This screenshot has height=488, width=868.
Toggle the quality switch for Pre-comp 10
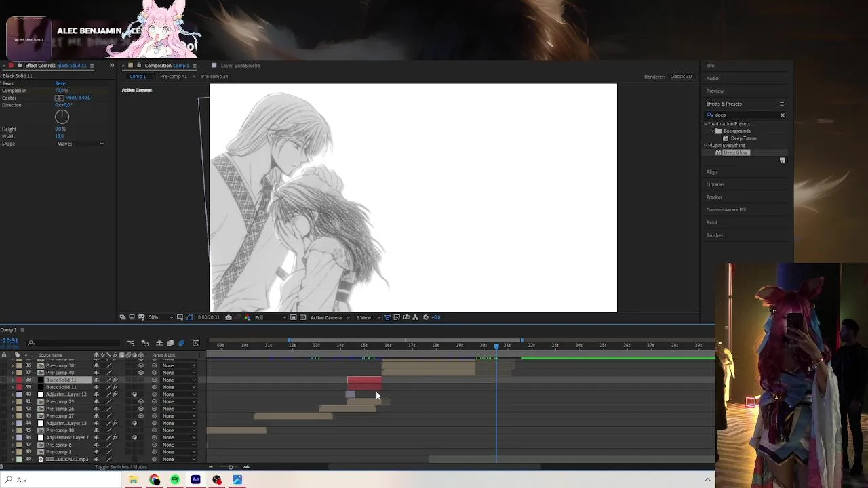(109, 430)
